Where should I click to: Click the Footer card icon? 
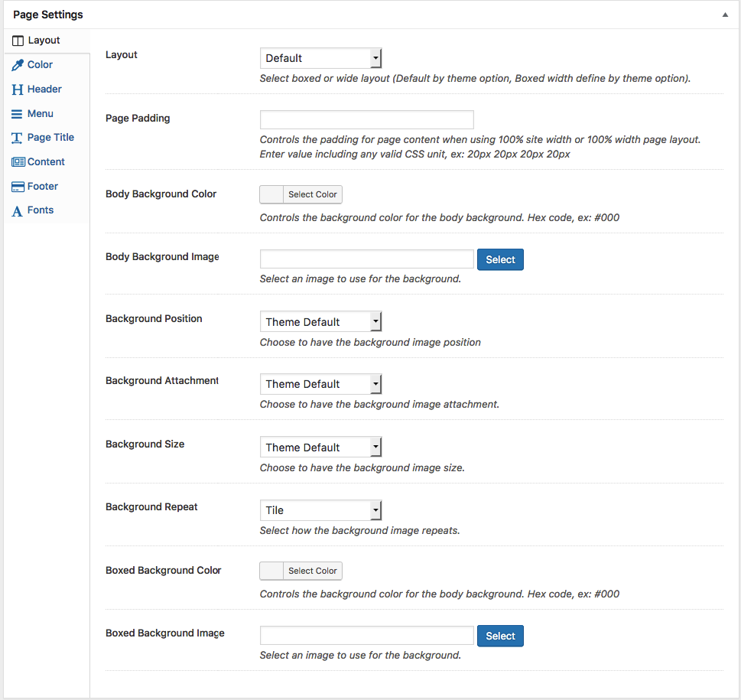pos(18,187)
